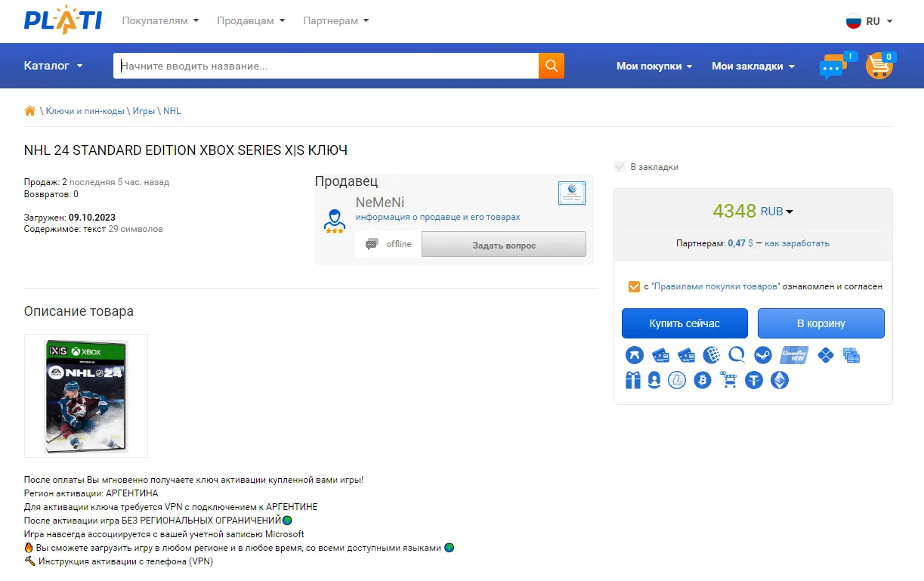Click 'как заработать' link

797,243
